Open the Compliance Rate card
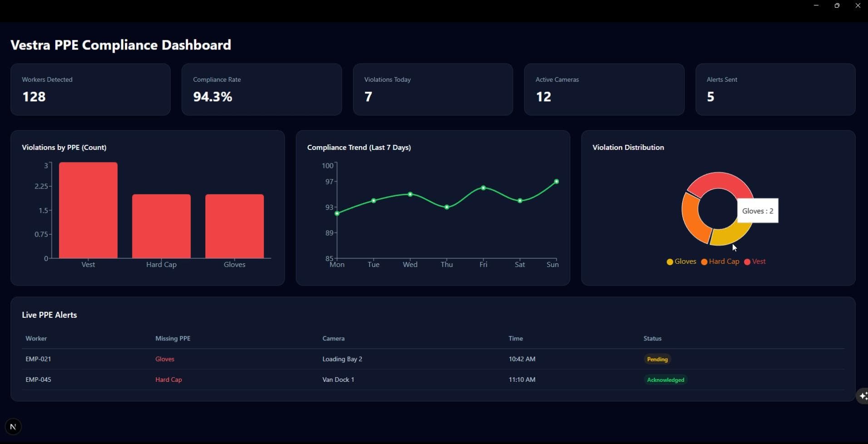The width and height of the screenshot is (868, 444). pyautogui.click(x=261, y=89)
